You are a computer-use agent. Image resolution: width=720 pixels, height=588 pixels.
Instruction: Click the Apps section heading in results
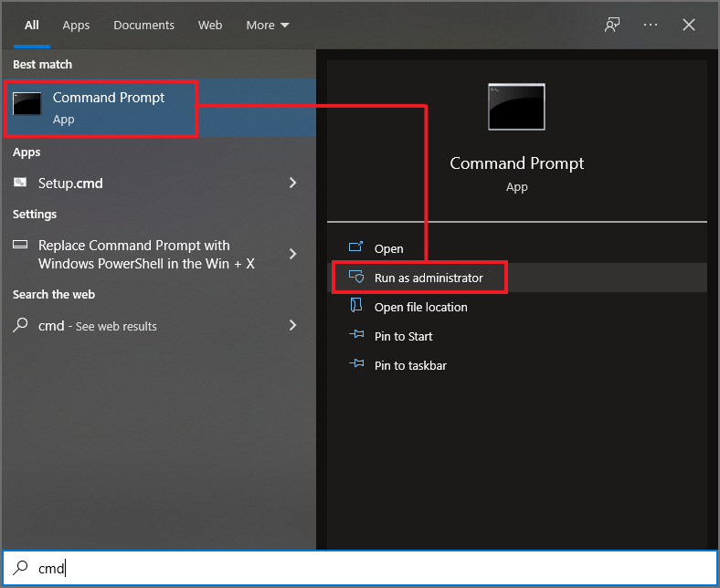coord(26,152)
